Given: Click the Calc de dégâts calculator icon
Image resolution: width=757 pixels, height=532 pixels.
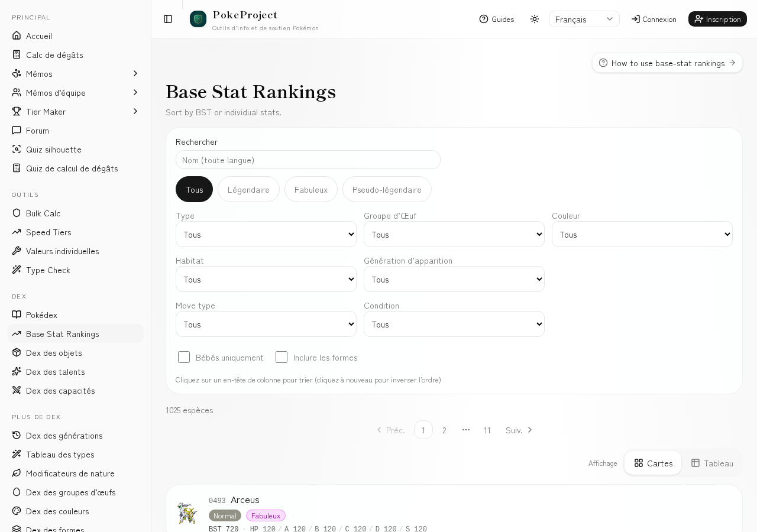Looking at the screenshot, I should pos(17,54).
